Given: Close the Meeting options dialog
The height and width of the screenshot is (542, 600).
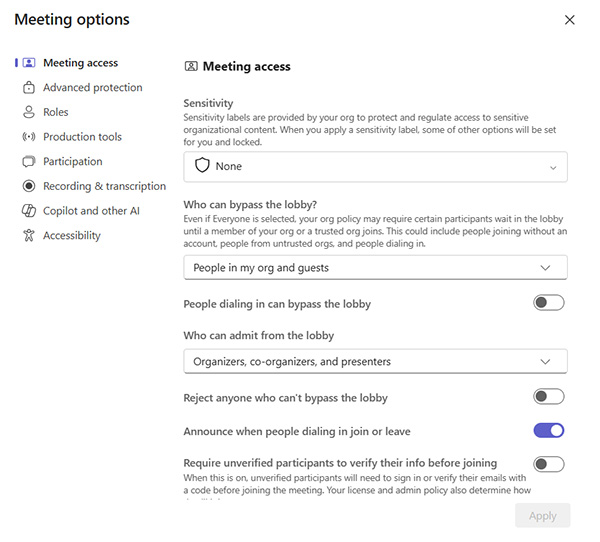Looking at the screenshot, I should pos(569,20).
